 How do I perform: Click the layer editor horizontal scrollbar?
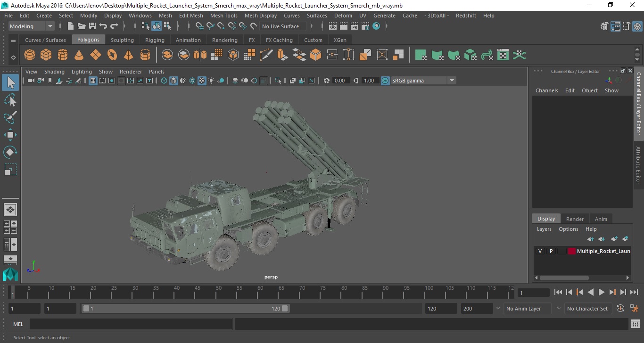tap(564, 278)
